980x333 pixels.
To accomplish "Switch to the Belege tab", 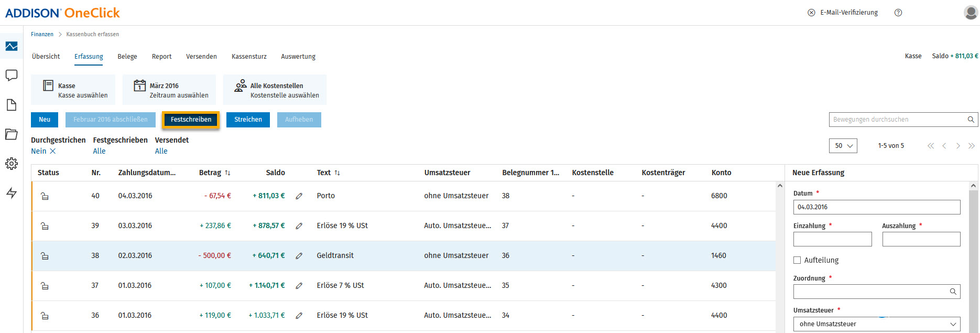I will (127, 57).
